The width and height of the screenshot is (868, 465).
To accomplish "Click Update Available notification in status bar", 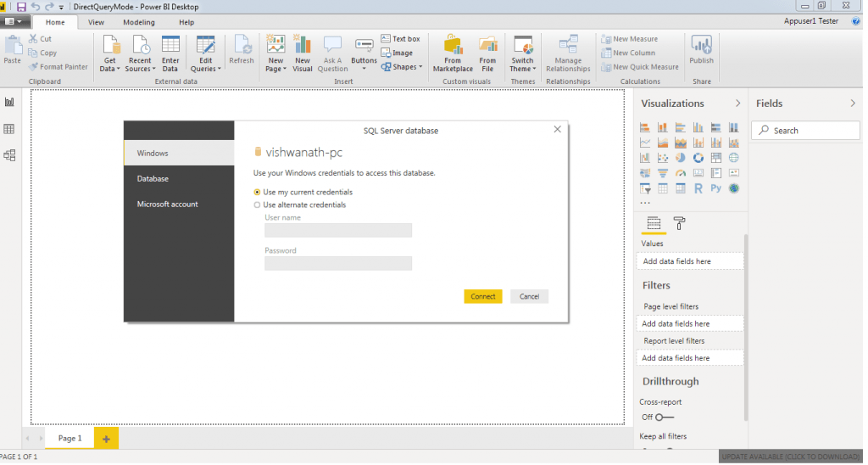I will [x=791, y=457].
